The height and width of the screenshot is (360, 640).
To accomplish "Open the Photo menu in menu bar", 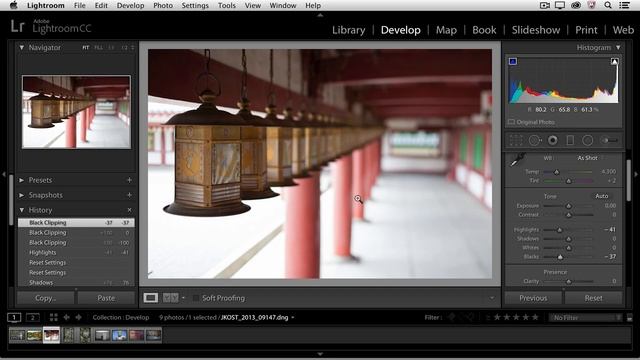I will point(163,5).
